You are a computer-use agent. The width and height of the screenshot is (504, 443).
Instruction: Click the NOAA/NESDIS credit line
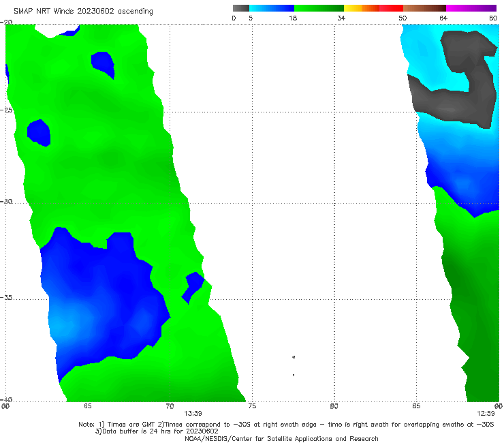tap(281, 438)
